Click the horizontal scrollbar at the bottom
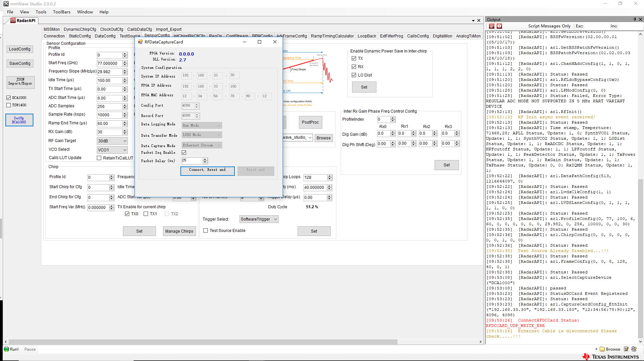This screenshot has height=361, width=644. coord(200,342)
